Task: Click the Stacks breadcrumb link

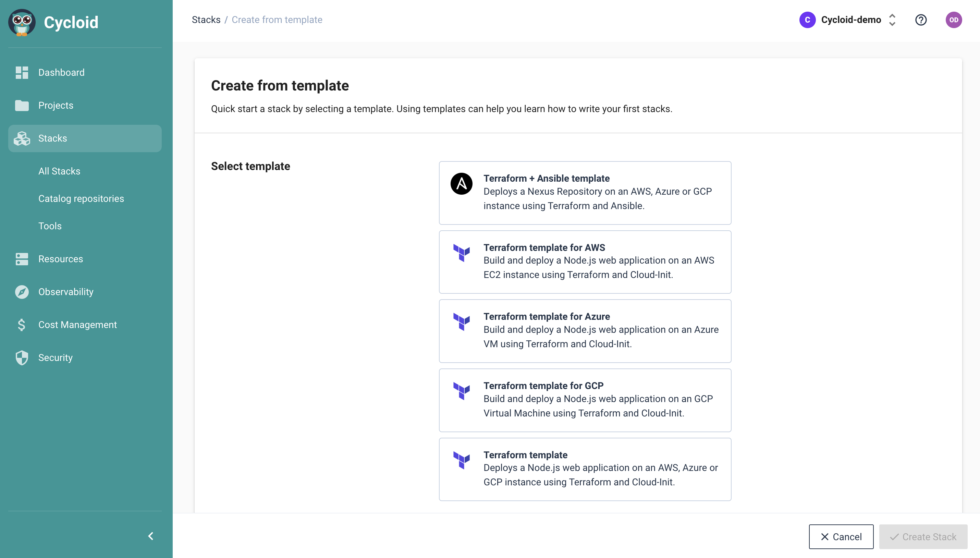Action: 206,20
